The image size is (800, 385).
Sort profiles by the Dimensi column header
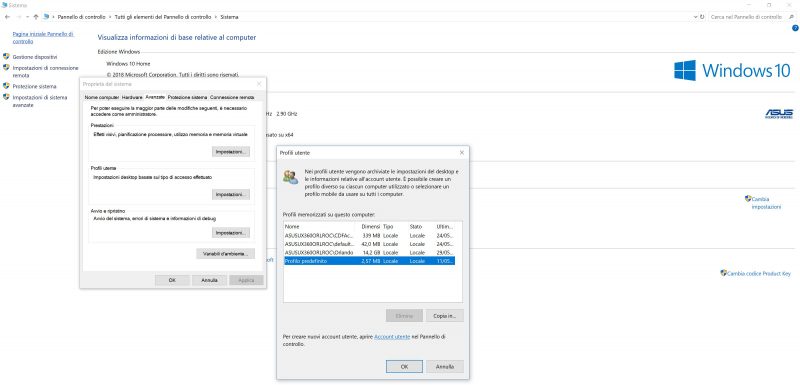(x=369, y=226)
